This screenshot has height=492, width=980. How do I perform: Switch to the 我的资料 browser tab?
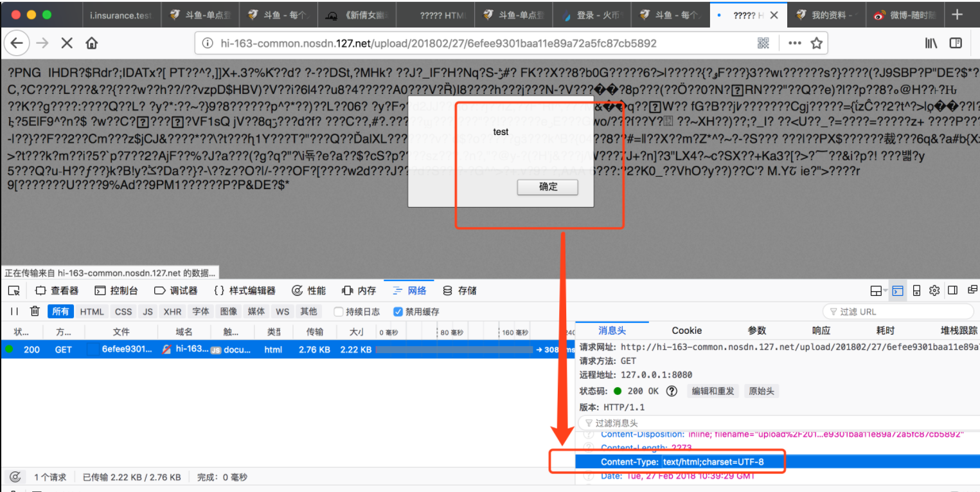[826, 15]
